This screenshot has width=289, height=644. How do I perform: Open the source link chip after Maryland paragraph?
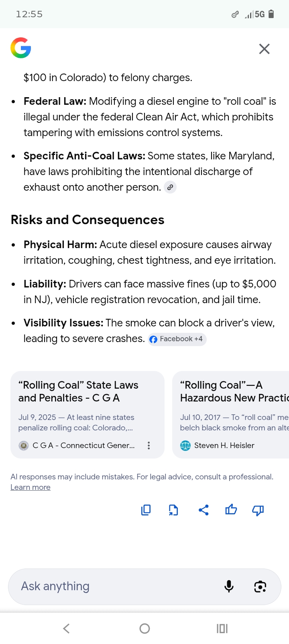click(x=170, y=187)
